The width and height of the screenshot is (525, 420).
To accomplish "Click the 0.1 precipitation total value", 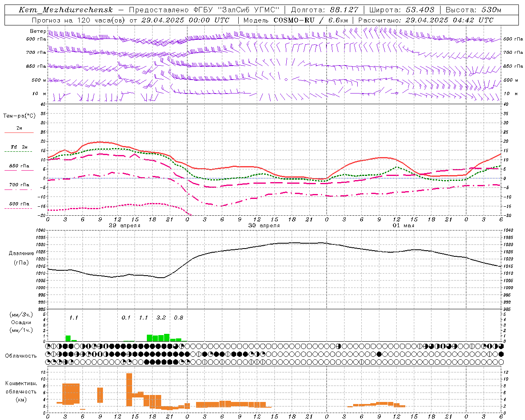I will (x=126, y=317).
